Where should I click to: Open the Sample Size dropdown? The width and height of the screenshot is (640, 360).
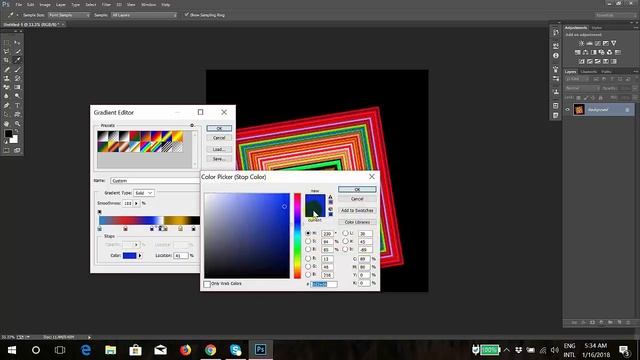click(69, 15)
